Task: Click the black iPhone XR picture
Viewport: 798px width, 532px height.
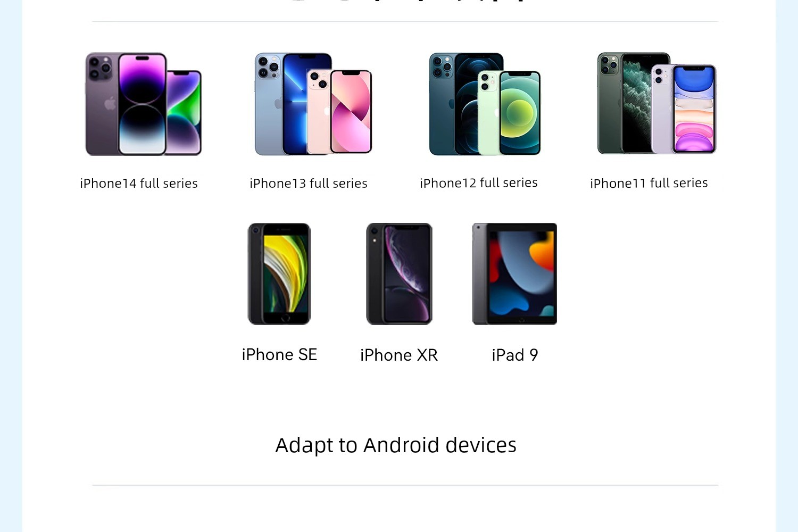Action: (399, 274)
